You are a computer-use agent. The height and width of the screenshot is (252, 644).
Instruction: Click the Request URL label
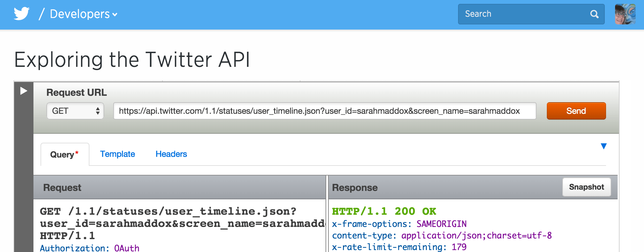[x=77, y=93]
